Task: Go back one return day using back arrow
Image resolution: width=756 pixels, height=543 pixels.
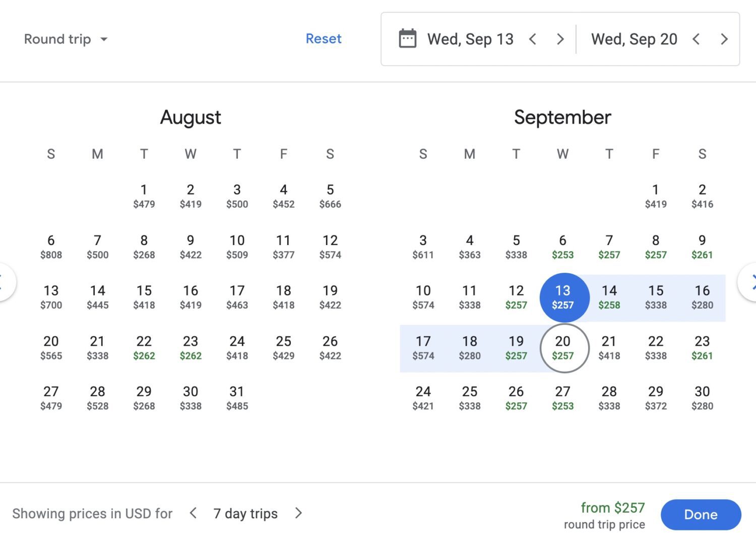Action: pos(697,38)
